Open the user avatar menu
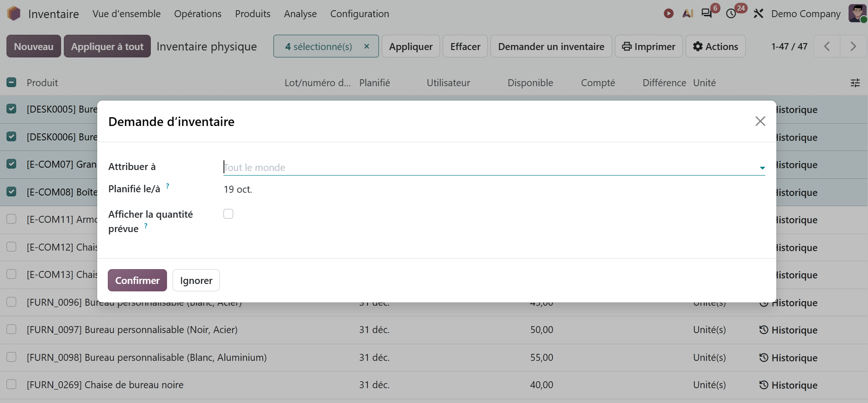Screen dimensions: 868x403 tap(857, 13)
